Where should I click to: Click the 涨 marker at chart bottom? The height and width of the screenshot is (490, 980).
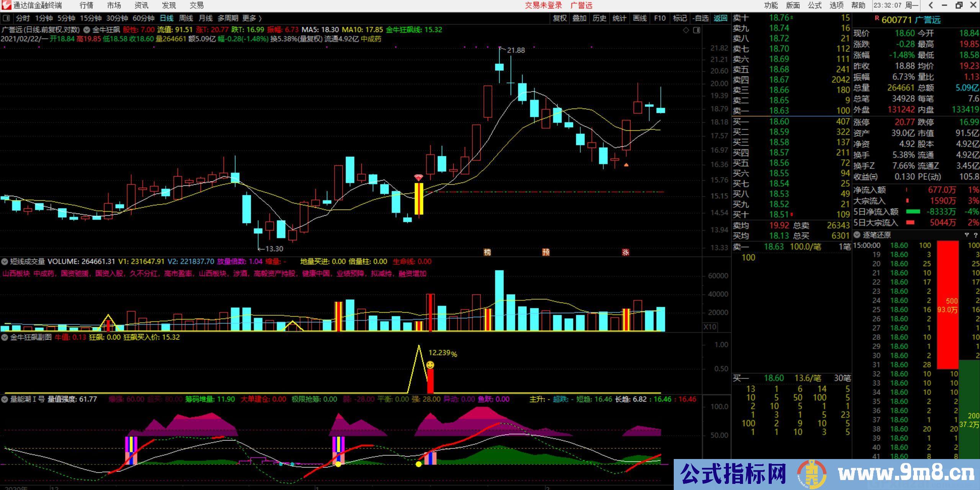626,252
